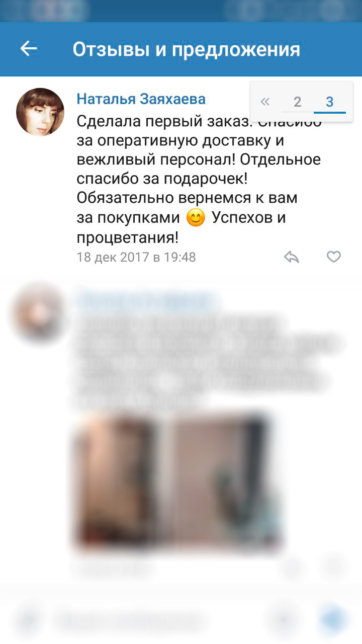
Task: Open Наталья Заяхаева's profile name link
Action: pyautogui.click(x=141, y=99)
